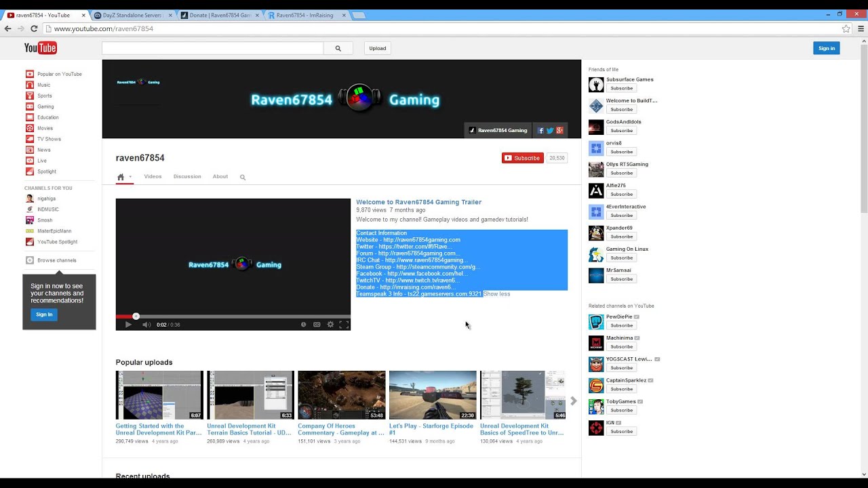Open the Gaming guide icon
Image resolution: width=868 pixels, height=488 pixels.
click(30, 106)
